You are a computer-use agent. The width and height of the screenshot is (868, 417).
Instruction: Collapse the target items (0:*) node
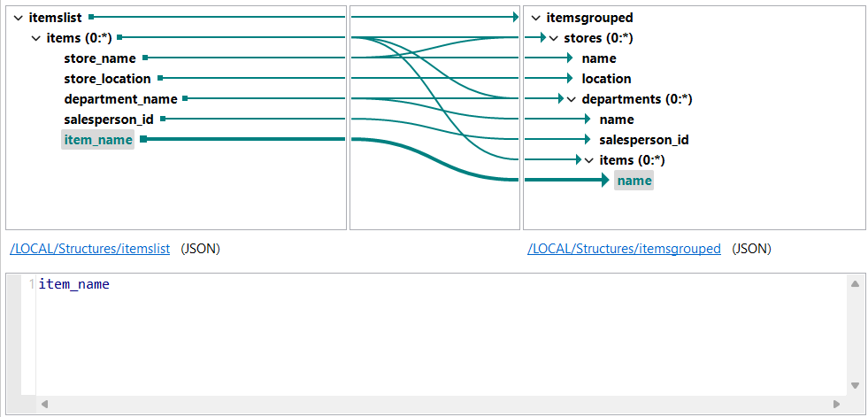click(x=589, y=160)
